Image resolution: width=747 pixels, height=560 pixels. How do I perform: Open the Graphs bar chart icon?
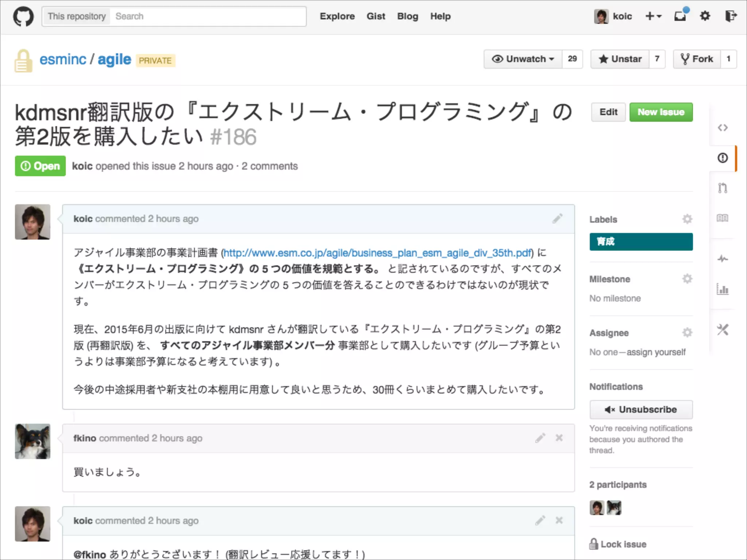[723, 289]
